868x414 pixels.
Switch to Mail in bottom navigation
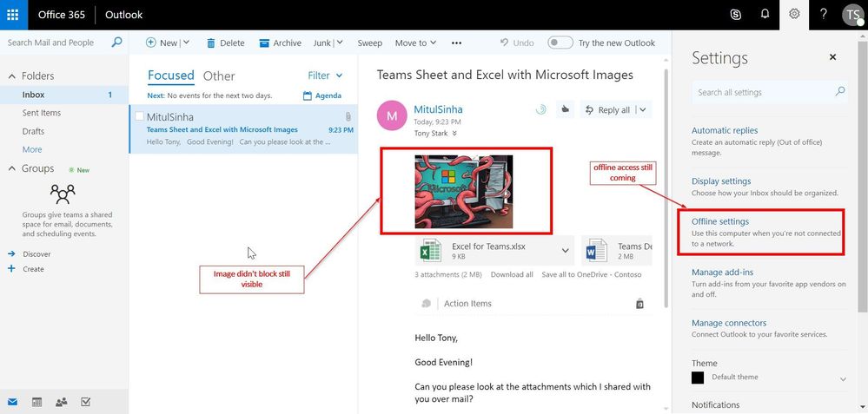click(x=13, y=402)
